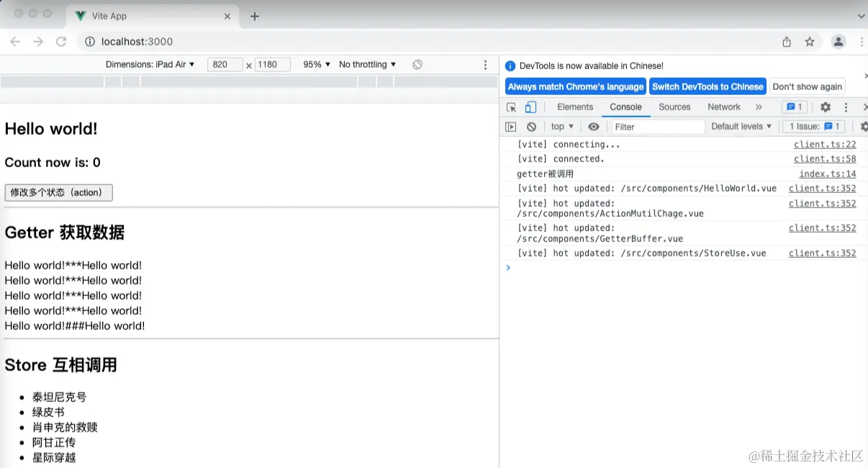The width and height of the screenshot is (868, 468).
Task: Click the Hello world!###Hello world! line
Action: (75, 325)
